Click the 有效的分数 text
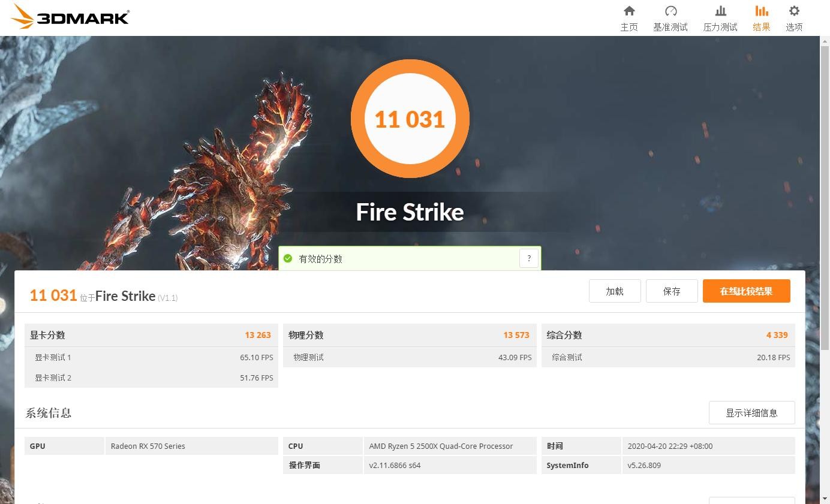This screenshot has width=830, height=504. pyautogui.click(x=320, y=259)
